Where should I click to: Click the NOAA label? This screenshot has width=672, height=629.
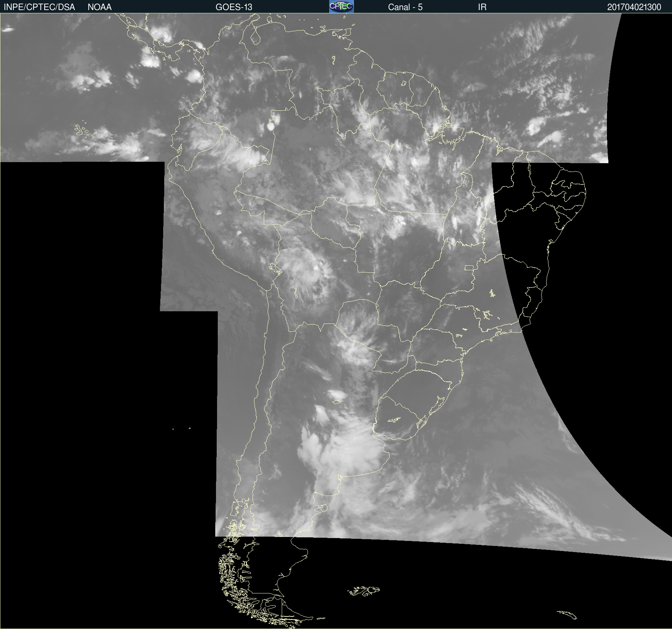coord(100,7)
